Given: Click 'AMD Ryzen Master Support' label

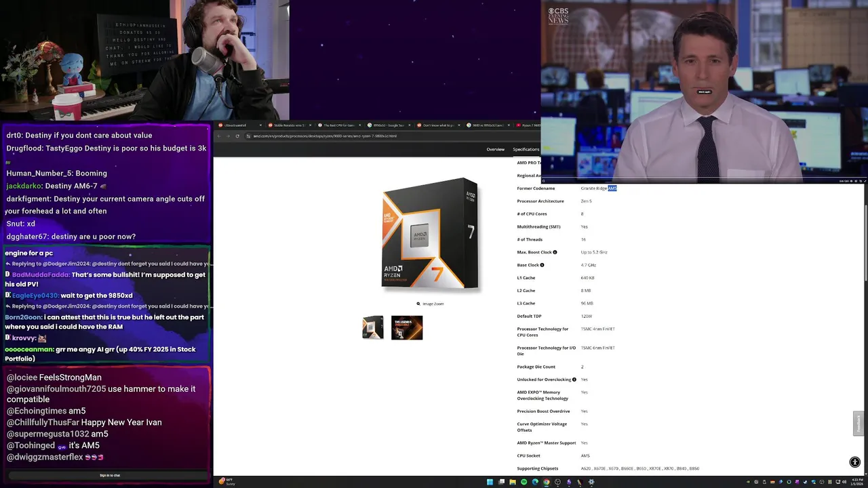Looking at the screenshot, I should tap(546, 443).
